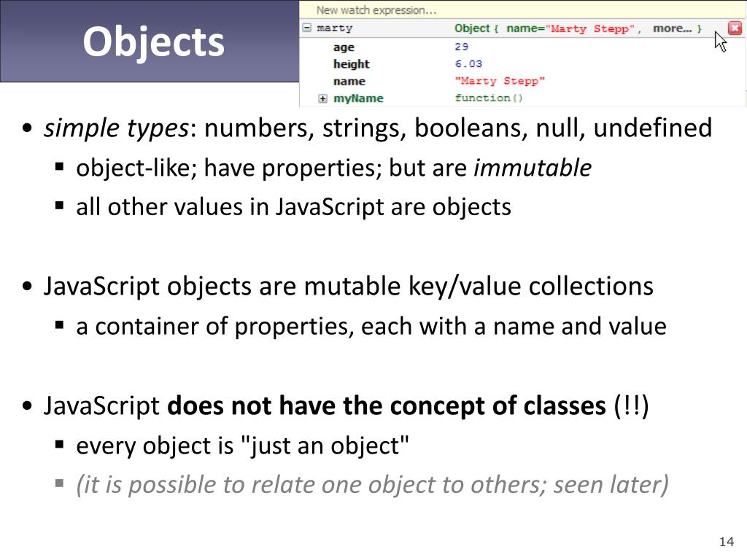The width and height of the screenshot is (747, 560).
Task: Select the name property row
Action: 522,81
